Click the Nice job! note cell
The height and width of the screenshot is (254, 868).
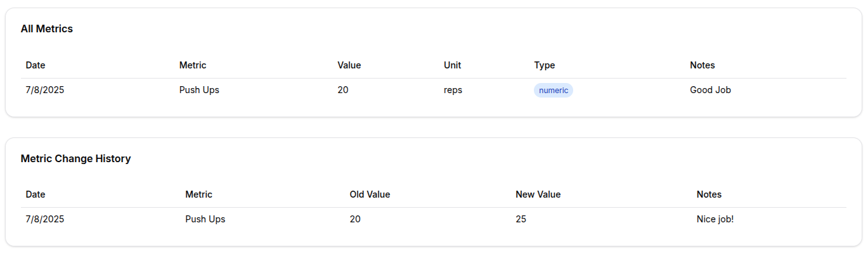pos(715,219)
